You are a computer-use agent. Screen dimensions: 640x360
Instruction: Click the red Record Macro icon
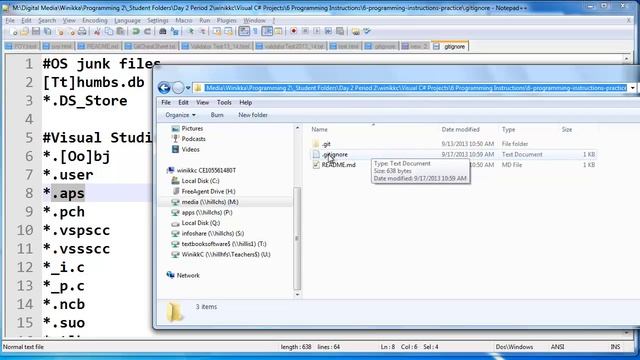click(293, 31)
